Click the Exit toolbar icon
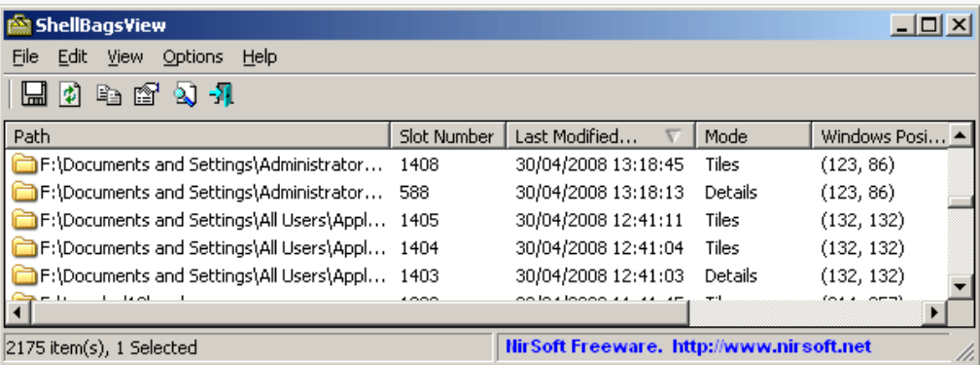The width and height of the screenshot is (980, 365). (222, 94)
